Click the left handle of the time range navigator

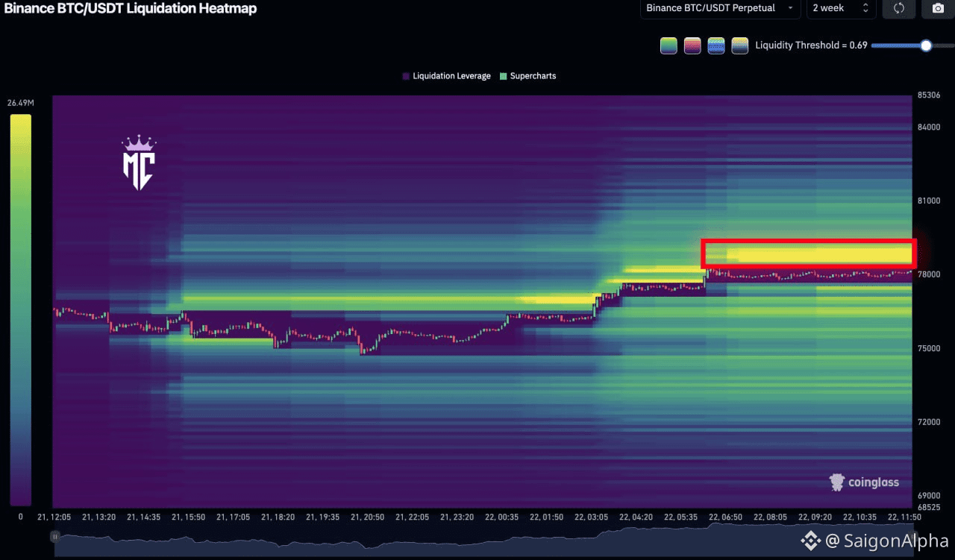(54, 536)
